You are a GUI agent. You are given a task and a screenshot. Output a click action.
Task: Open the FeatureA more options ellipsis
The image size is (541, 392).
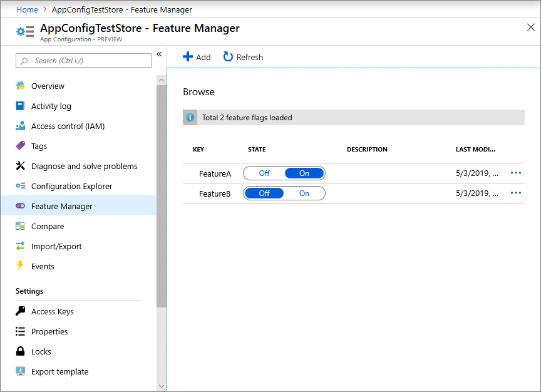point(516,173)
